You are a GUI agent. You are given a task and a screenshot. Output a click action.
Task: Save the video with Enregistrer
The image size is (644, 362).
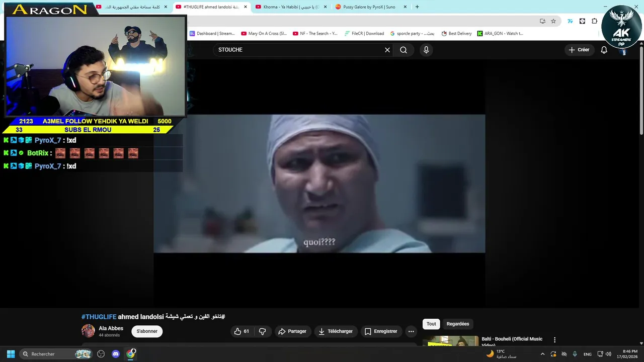(x=381, y=331)
